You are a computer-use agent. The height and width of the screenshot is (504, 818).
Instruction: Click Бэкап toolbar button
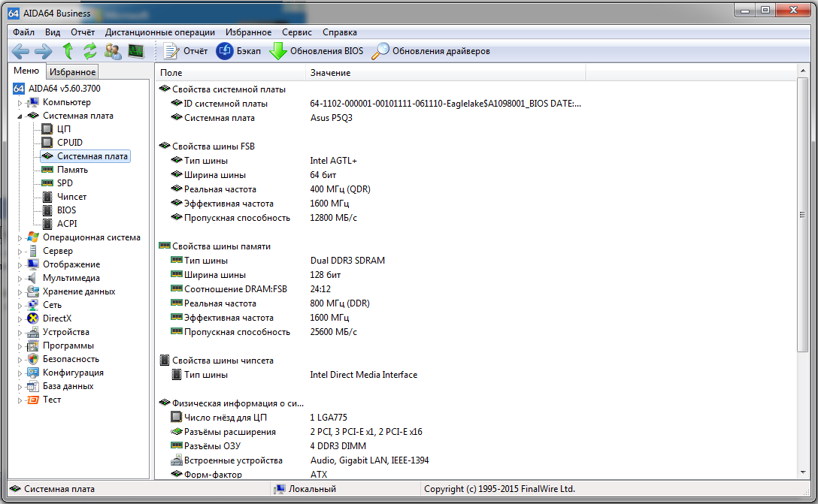(x=238, y=51)
